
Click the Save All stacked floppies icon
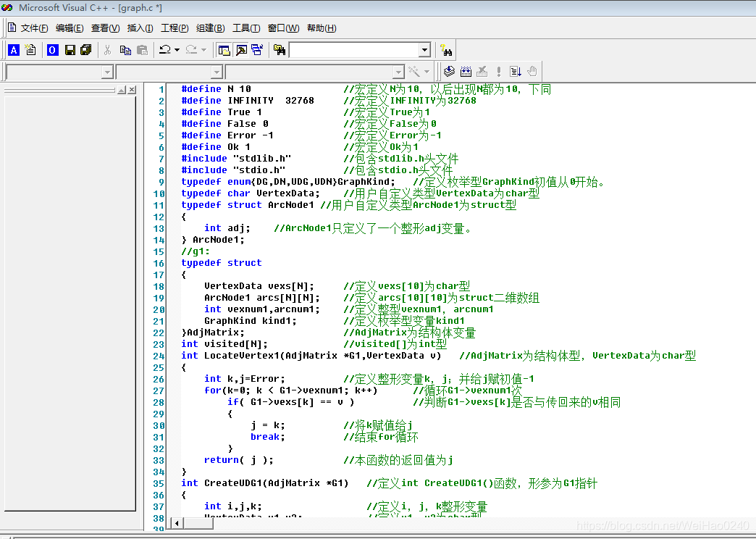point(86,50)
